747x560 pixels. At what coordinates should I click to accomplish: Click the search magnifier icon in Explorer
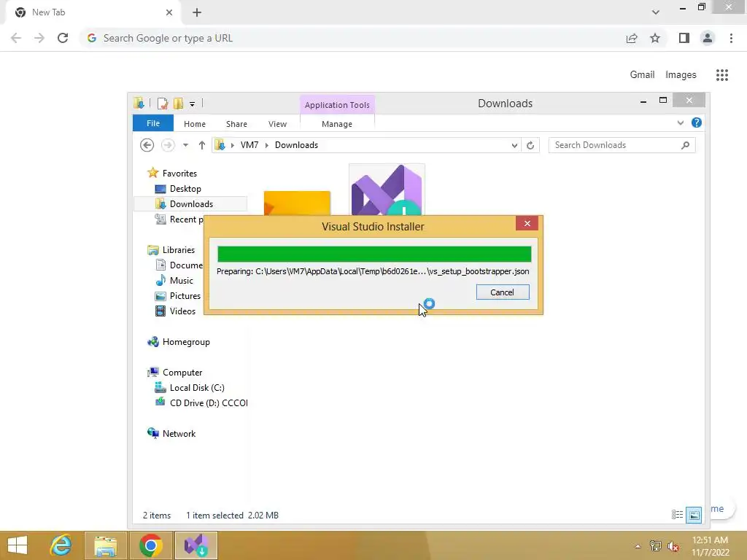click(685, 145)
